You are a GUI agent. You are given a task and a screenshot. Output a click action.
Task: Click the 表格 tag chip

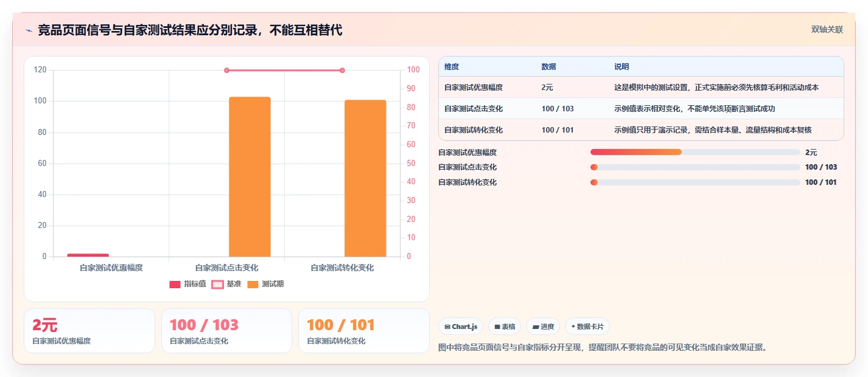(x=505, y=327)
